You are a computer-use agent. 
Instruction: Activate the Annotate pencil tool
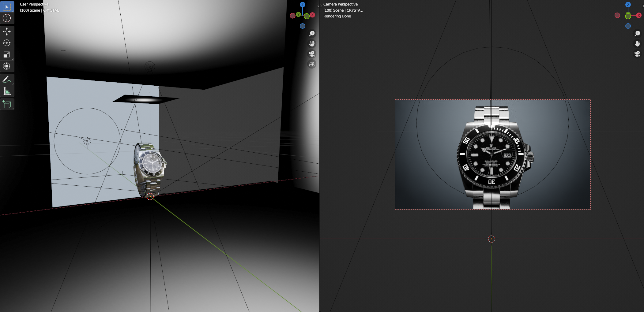click(x=7, y=80)
